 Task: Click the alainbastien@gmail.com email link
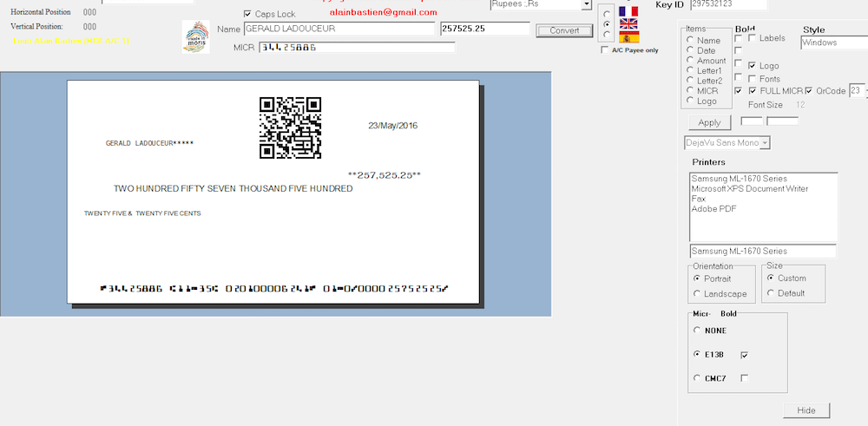click(383, 12)
